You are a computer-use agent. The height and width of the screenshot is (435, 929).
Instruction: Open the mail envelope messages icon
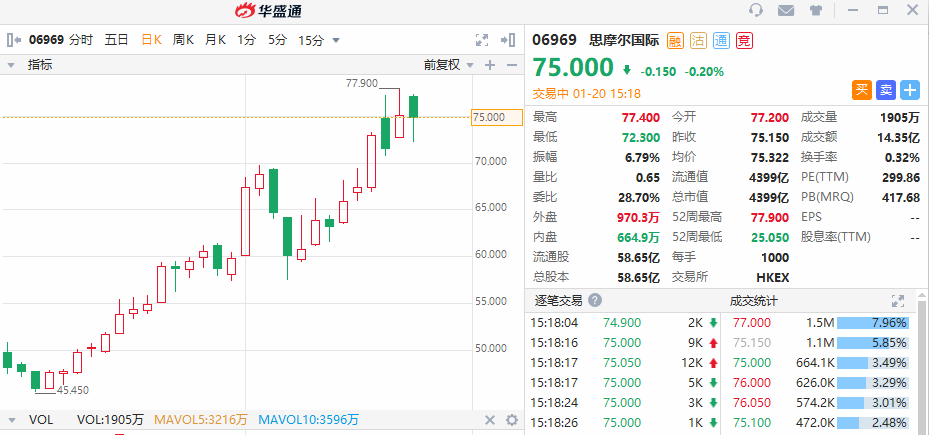click(786, 10)
